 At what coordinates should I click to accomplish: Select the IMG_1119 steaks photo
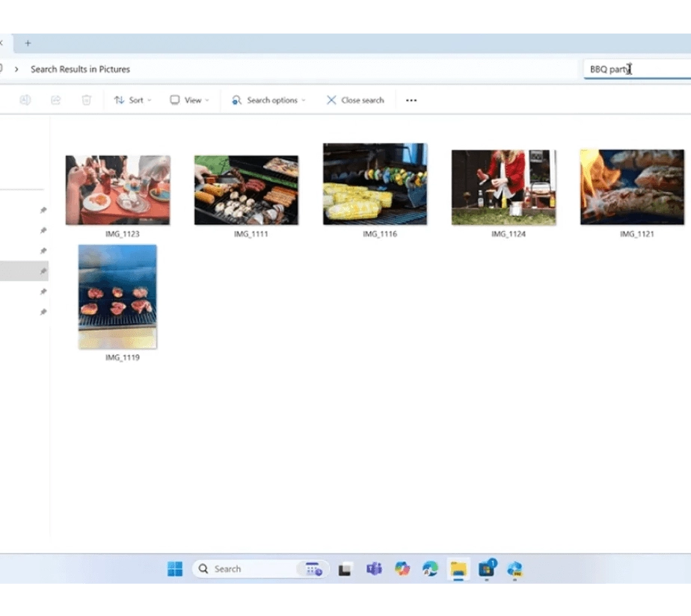(117, 297)
